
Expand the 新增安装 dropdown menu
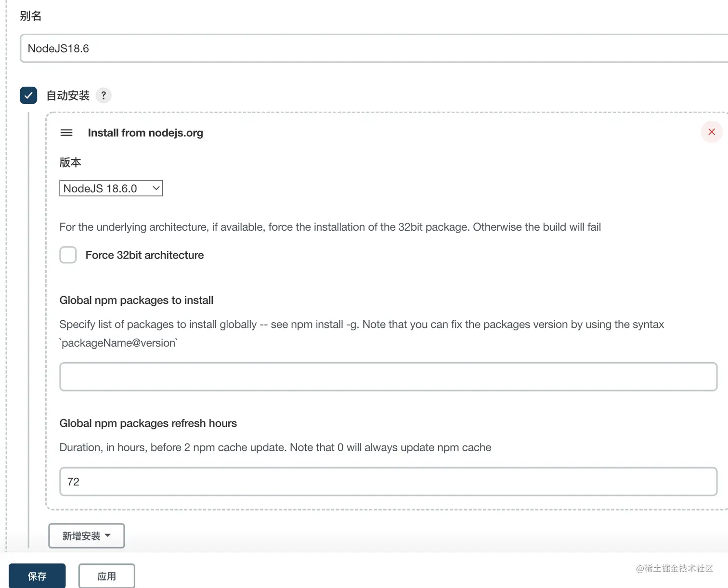tap(86, 536)
